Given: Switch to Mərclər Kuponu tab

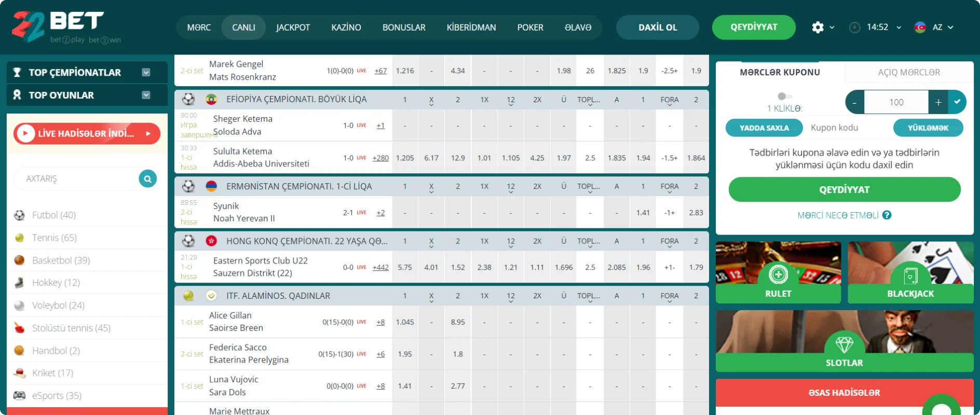Looking at the screenshot, I should coord(780,73).
